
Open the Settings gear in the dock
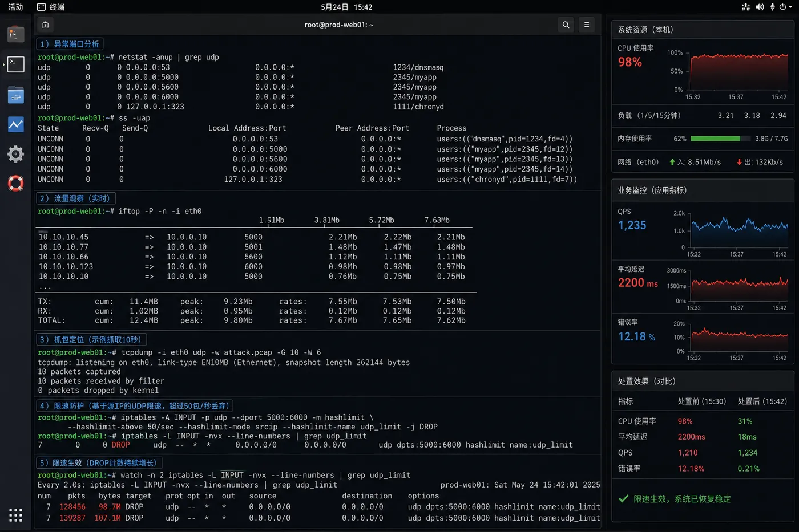tap(15, 154)
